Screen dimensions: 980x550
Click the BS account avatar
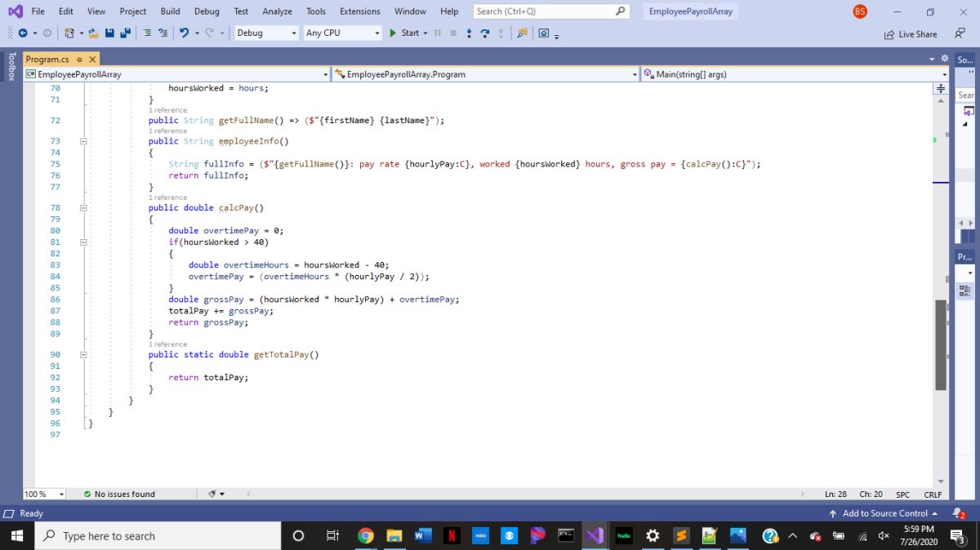pyautogui.click(x=860, y=11)
